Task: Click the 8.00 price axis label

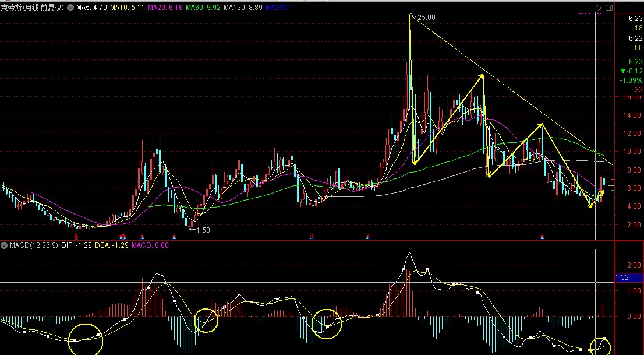Action: (634, 170)
